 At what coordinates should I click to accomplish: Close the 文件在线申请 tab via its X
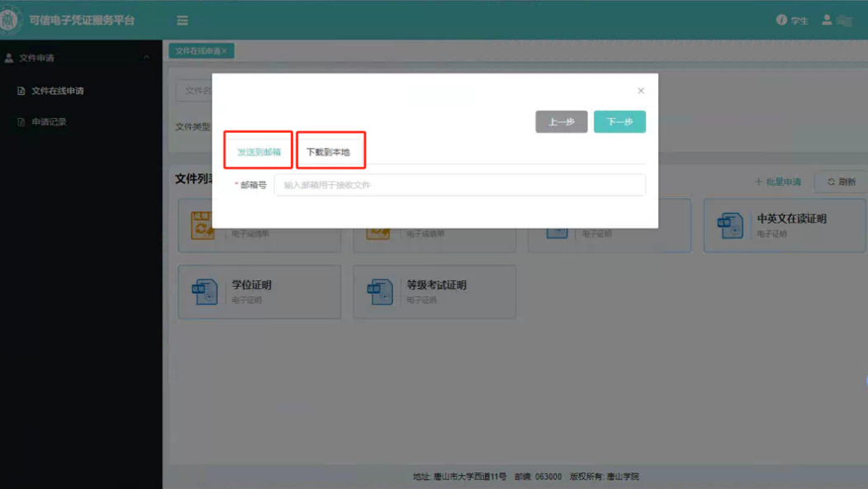tap(225, 51)
